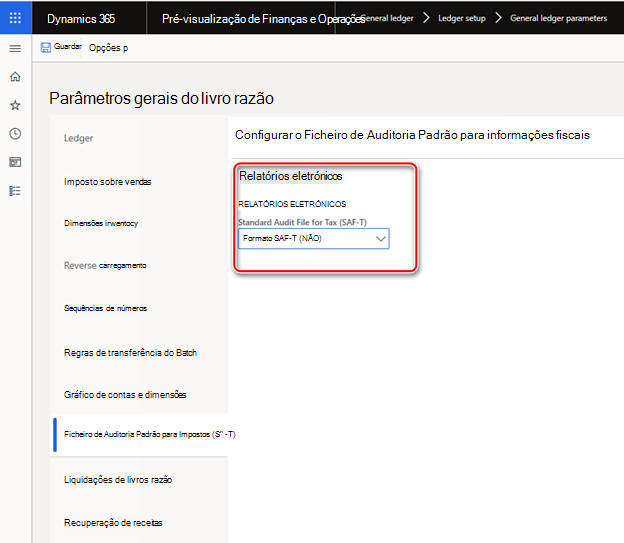Select Dimensões inventory tab

101,223
